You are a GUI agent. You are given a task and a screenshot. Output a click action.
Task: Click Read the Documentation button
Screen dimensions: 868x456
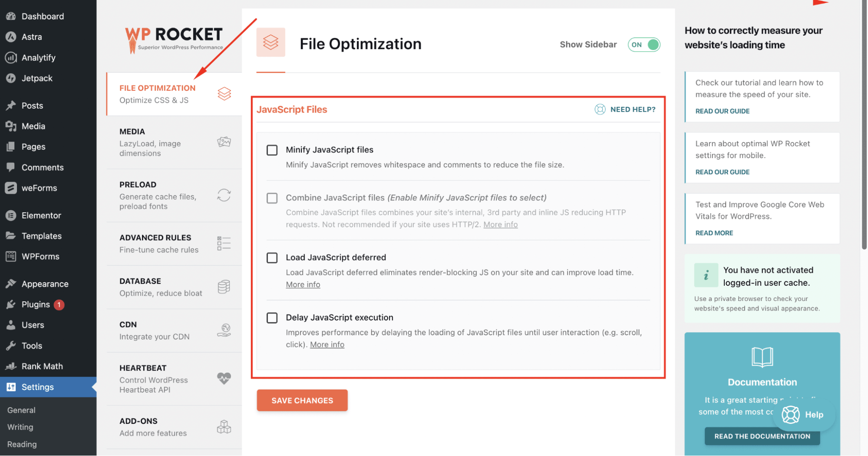[x=762, y=436]
